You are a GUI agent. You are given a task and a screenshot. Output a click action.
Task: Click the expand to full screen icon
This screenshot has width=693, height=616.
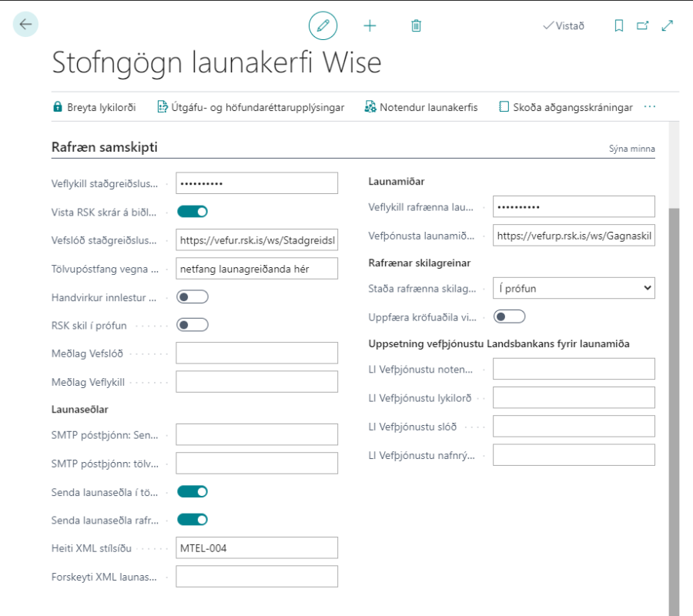[667, 25]
